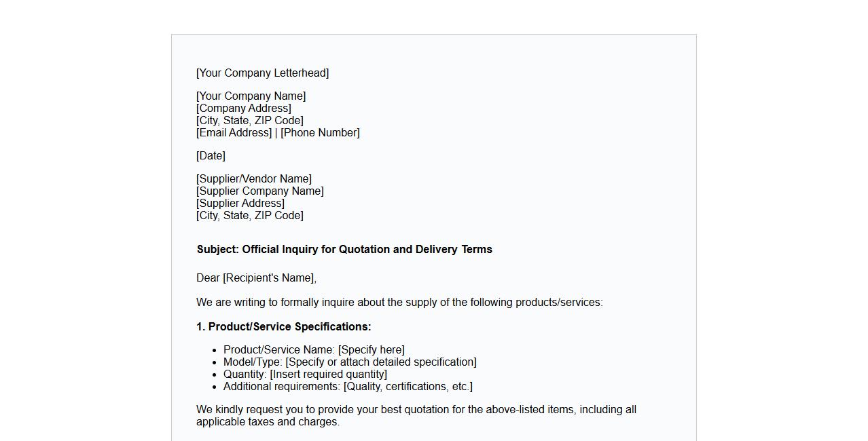Click the Product/Service Specifications heading
The image size is (868, 441).
(x=283, y=327)
